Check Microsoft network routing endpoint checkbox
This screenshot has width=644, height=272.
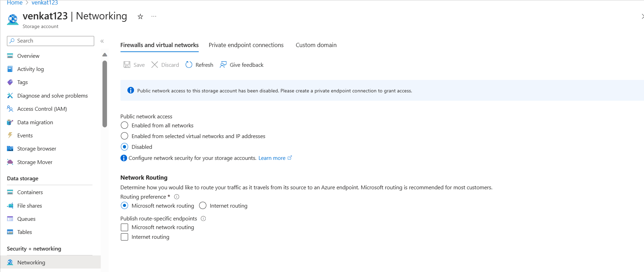click(x=124, y=227)
